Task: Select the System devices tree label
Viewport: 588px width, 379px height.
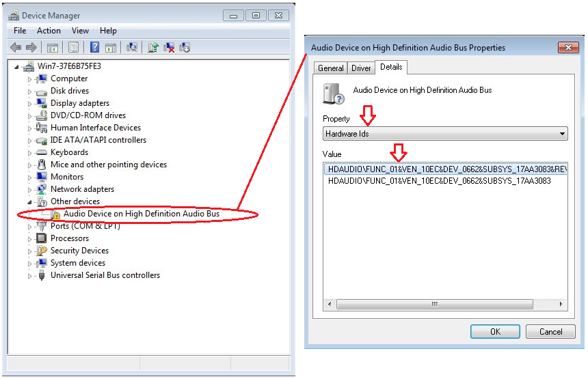Action: click(78, 263)
